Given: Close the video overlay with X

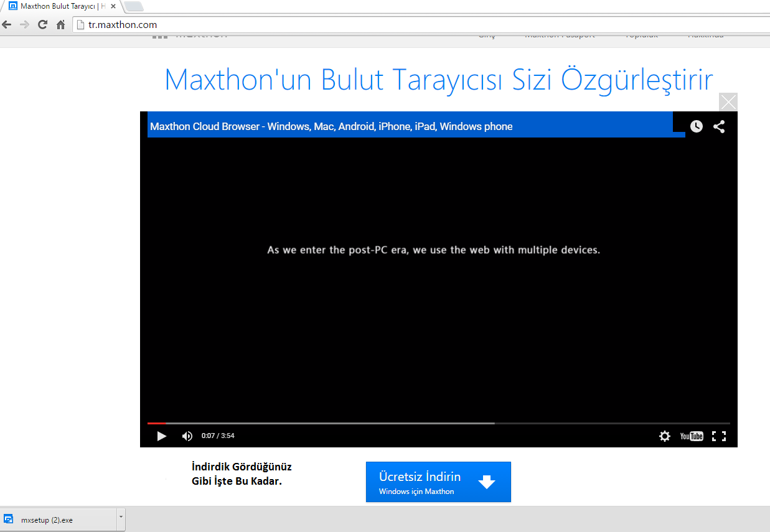Looking at the screenshot, I should coord(728,102).
